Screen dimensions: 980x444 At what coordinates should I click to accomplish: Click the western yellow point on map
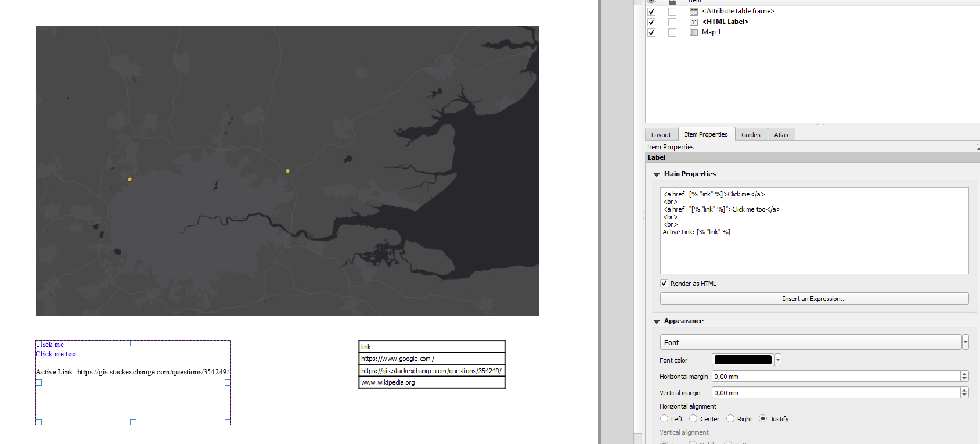coord(129,179)
